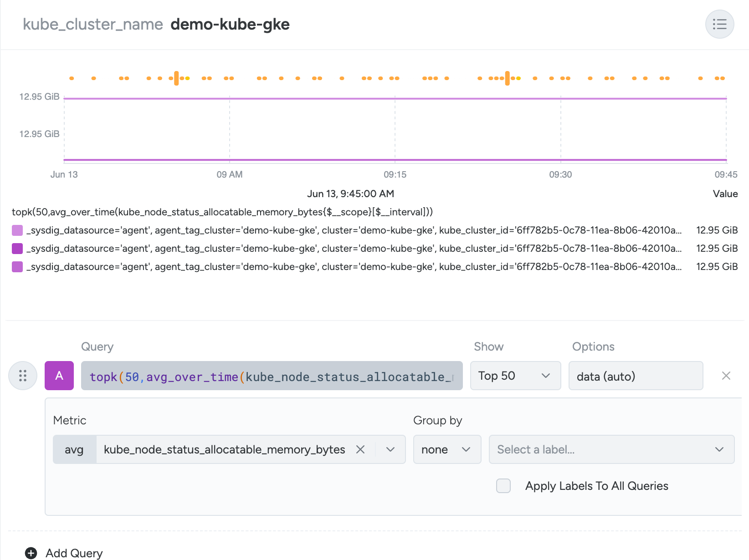Click the purple query A badge
This screenshot has height=560, width=749.
pos(59,376)
